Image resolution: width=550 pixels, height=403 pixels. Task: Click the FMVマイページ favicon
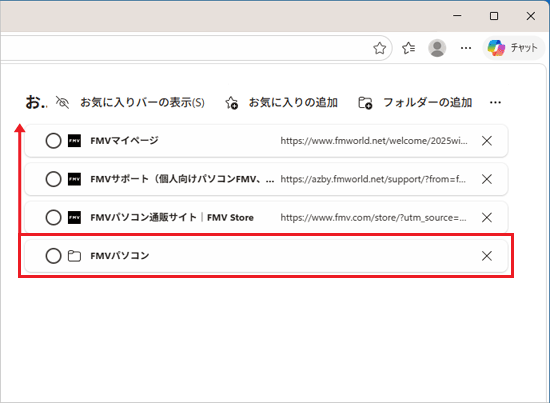coord(74,141)
